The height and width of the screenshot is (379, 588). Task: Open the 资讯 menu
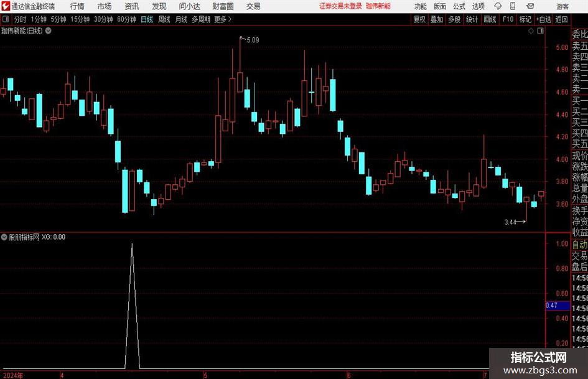point(132,6)
